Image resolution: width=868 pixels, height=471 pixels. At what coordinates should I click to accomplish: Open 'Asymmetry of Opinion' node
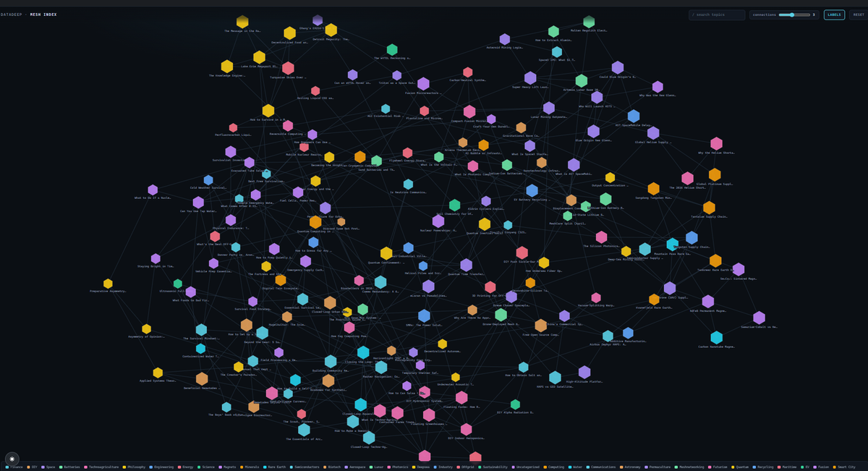click(x=146, y=329)
